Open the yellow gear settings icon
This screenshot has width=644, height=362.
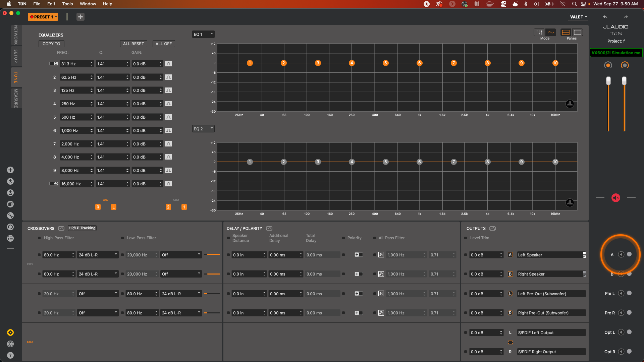pyautogui.click(x=10, y=333)
